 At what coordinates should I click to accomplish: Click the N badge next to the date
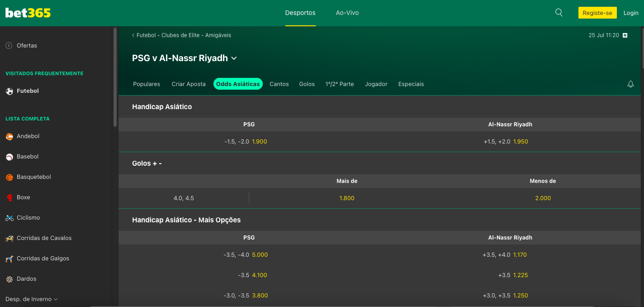click(x=625, y=35)
